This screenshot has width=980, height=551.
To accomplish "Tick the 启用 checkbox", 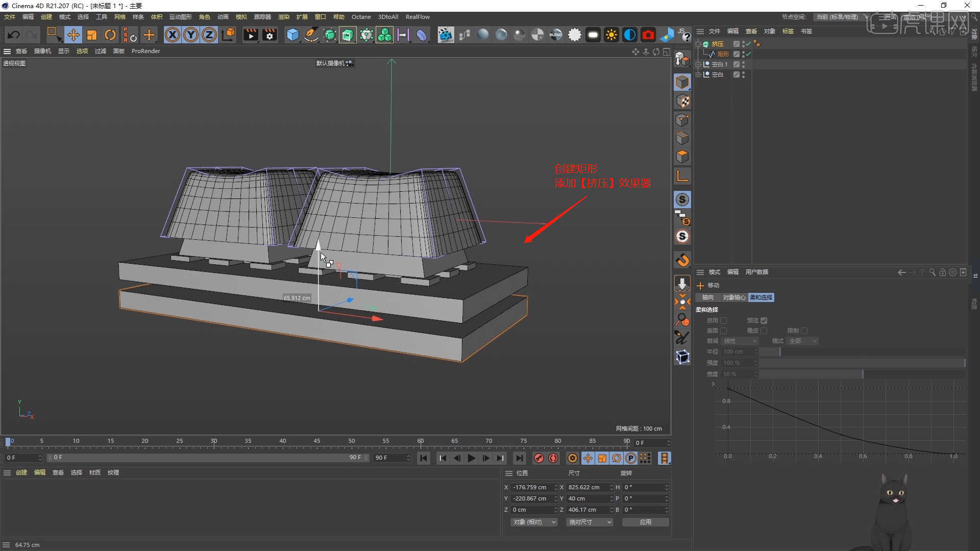I will coord(723,320).
